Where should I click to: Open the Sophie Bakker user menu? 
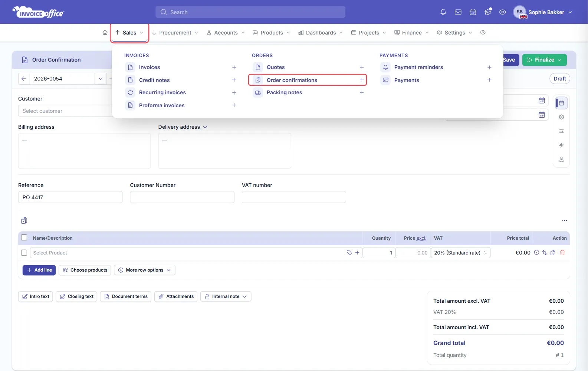543,12
